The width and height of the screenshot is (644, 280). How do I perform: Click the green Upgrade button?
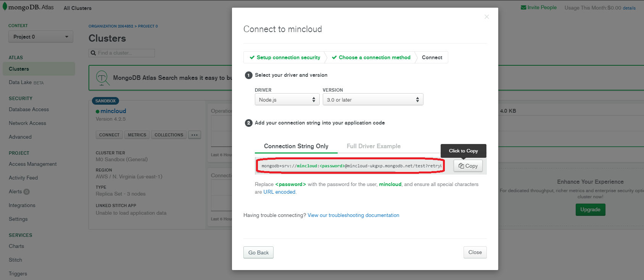coord(590,210)
